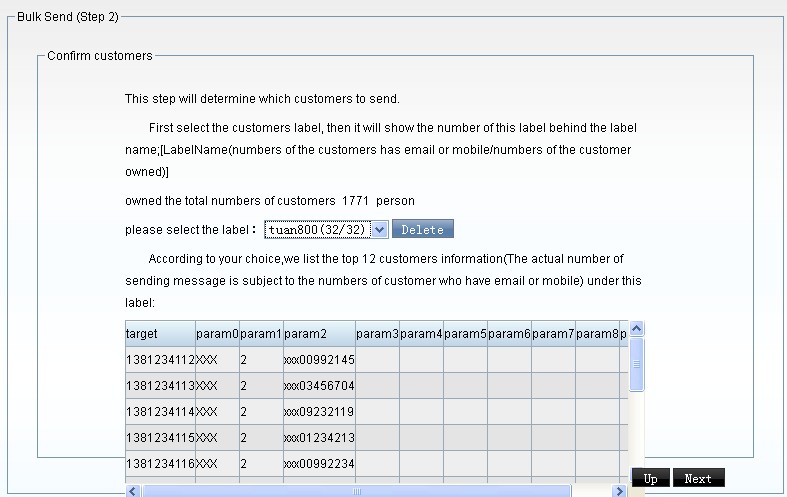Select the target column header
Viewport: 787px width, 497px height.
(160, 333)
